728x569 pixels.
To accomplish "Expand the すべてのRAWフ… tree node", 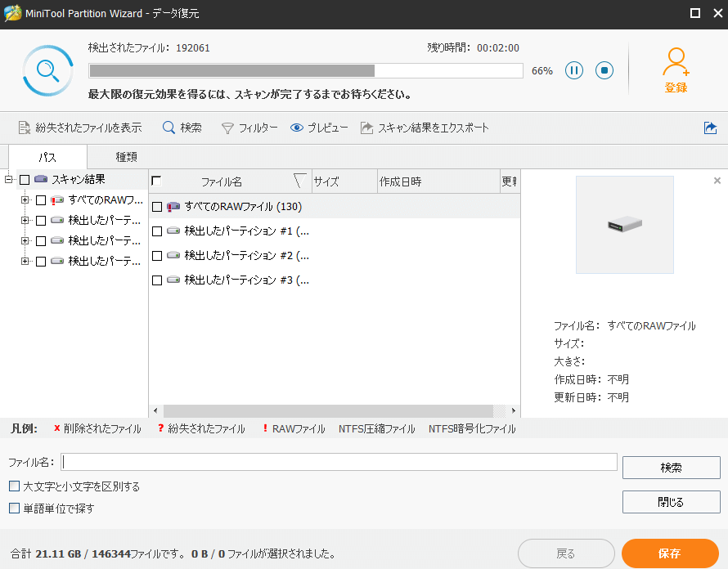I will tap(25, 199).
